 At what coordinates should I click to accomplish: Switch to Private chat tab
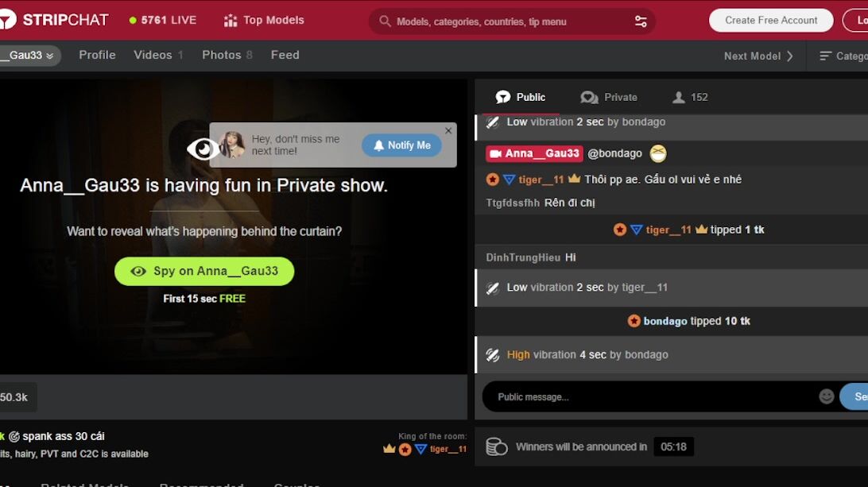click(609, 98)
